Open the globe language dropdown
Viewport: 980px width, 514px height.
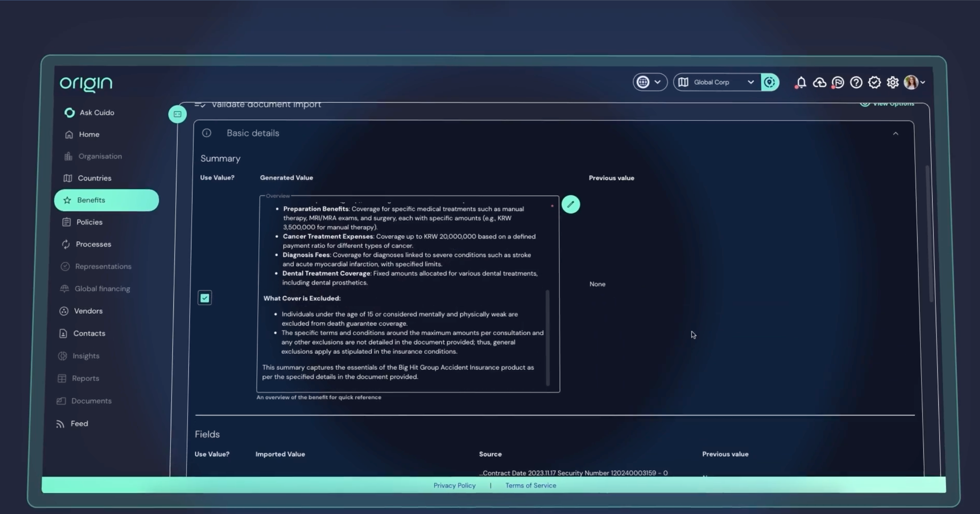[x=650, y=82]
